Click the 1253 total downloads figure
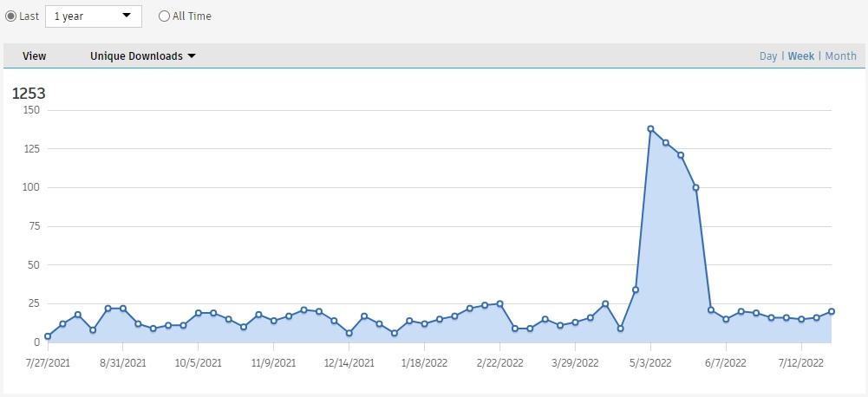The height and width of the screenshot is (397, 868). [29, 94]
